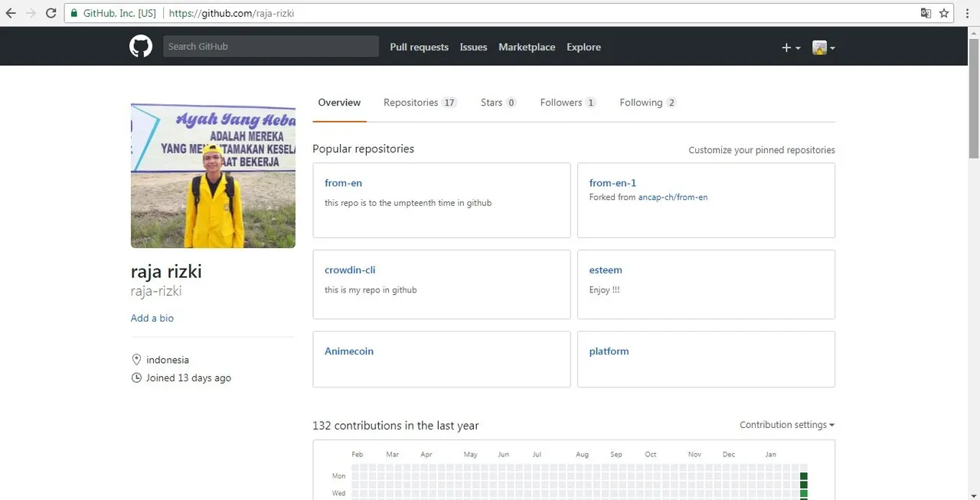
Task: Click scrollbar up arrow
Action: (x=974, y=32)
